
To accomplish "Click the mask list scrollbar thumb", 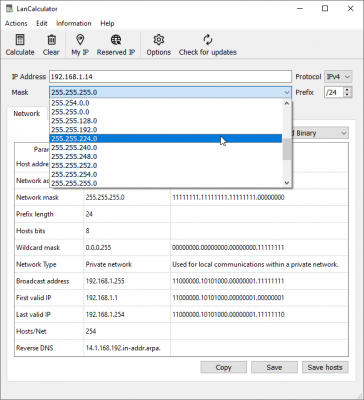I will pyautogui.click(x=287, y=149).
